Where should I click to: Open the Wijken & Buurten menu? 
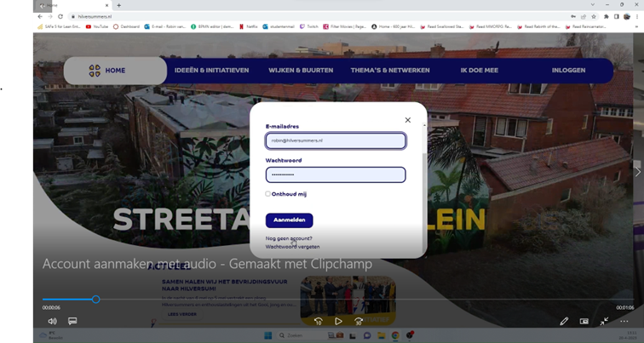pyautogui.click(x=301, y=70)
